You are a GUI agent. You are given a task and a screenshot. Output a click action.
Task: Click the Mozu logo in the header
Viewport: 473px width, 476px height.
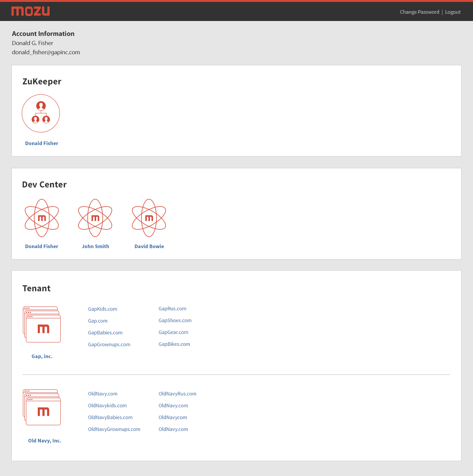coord(31,11)
